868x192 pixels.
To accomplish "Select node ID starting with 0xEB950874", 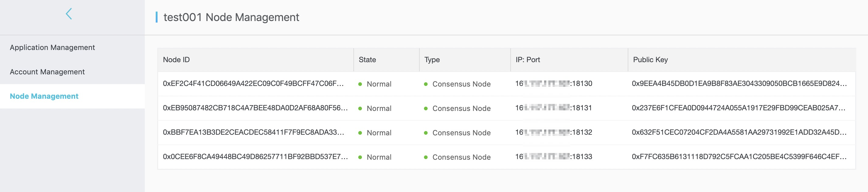I will tap(255, 108).
